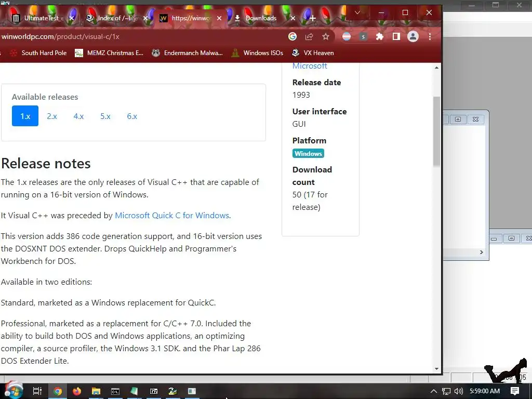Image resolution: width=532 pixels, height=399 pixels.
Task: Expand the tab search chevron
Action: point(357,12)
